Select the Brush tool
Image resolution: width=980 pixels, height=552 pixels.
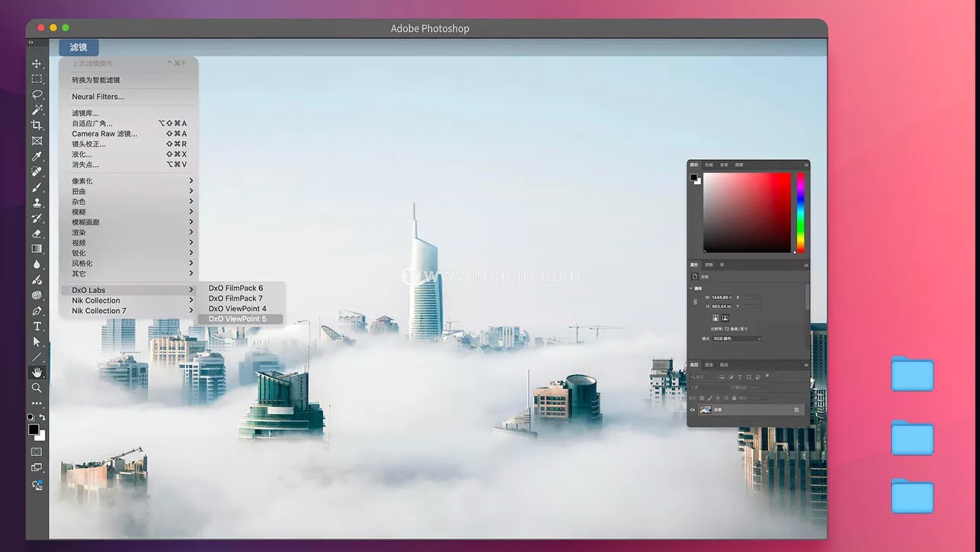pos(37,187)
